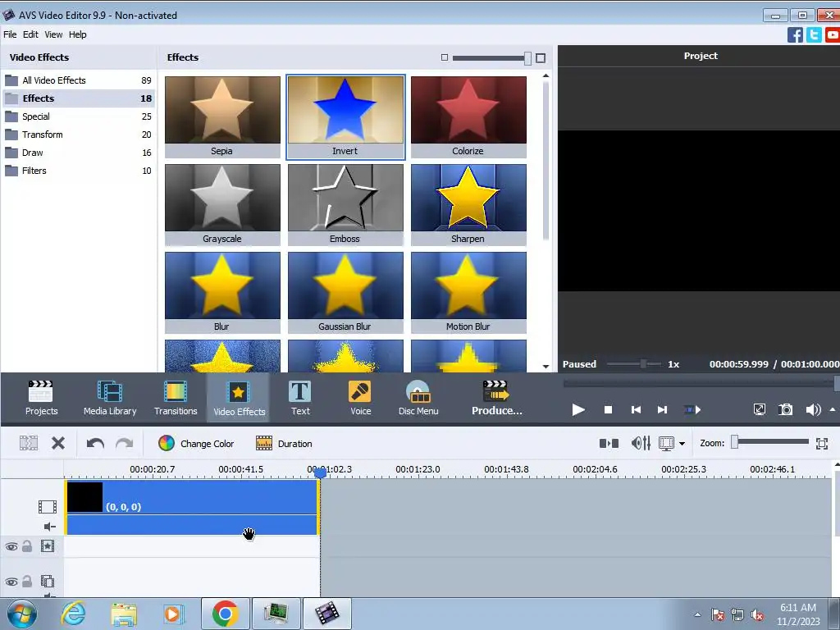Open Google Chrome from the taskbar
This screenshot has width=840, height=630.
click(x=225, y=614)
